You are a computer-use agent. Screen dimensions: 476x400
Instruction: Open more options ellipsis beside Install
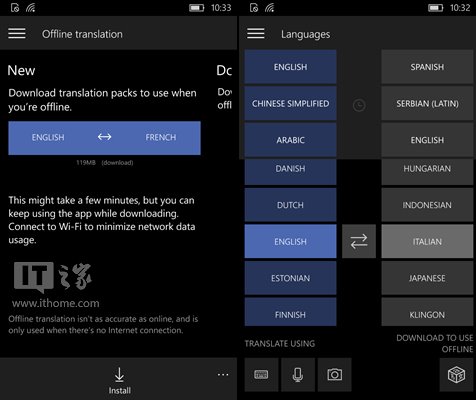point(223,374)
